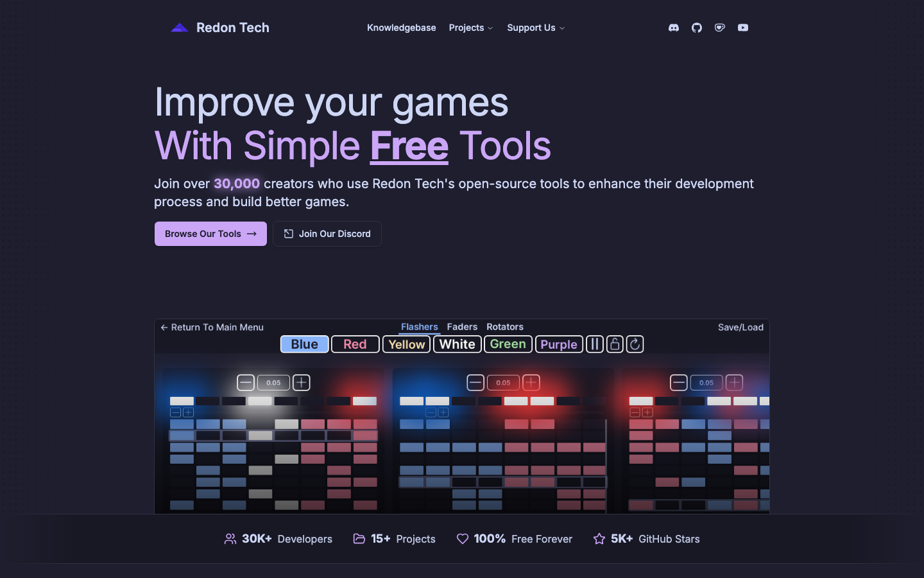924x578 pixels.
Task: Click the developers people icon near 30K+
Action: (230, 539)
